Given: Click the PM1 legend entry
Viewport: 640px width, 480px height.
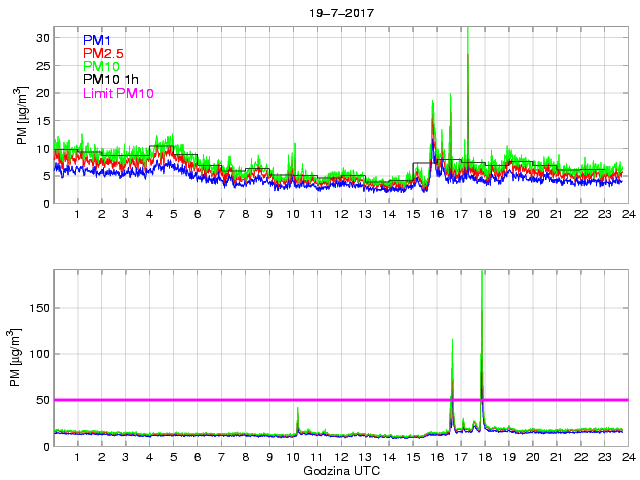Looking at the screenshot, I should point(100,39).
